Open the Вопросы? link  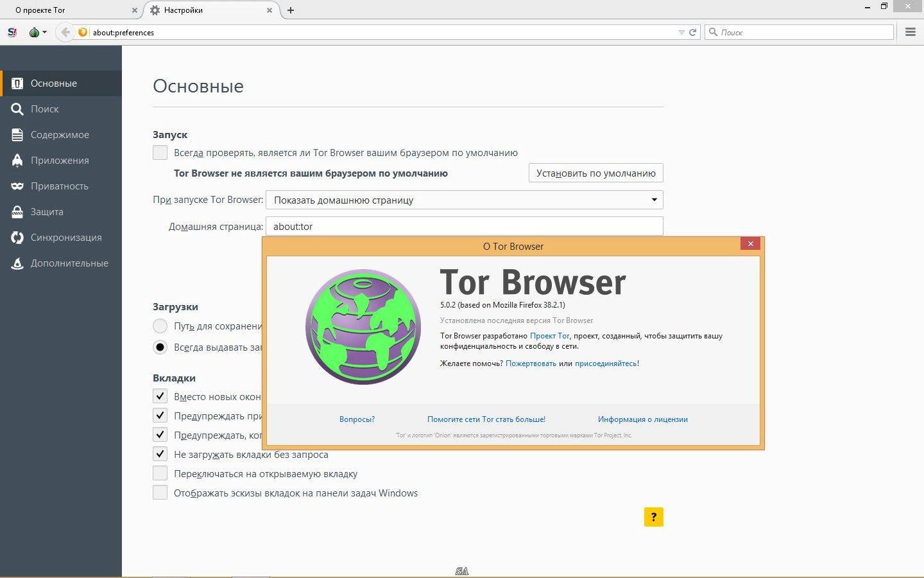point(357,419)
